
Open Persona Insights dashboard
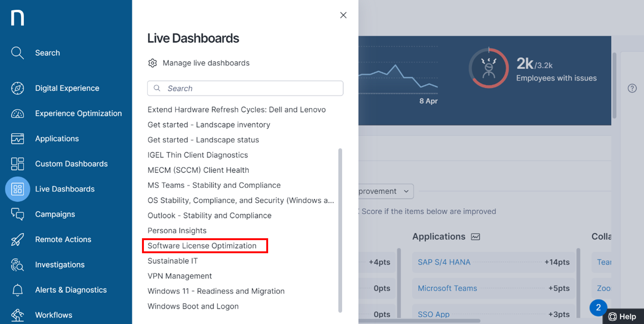tap(177, 230)
